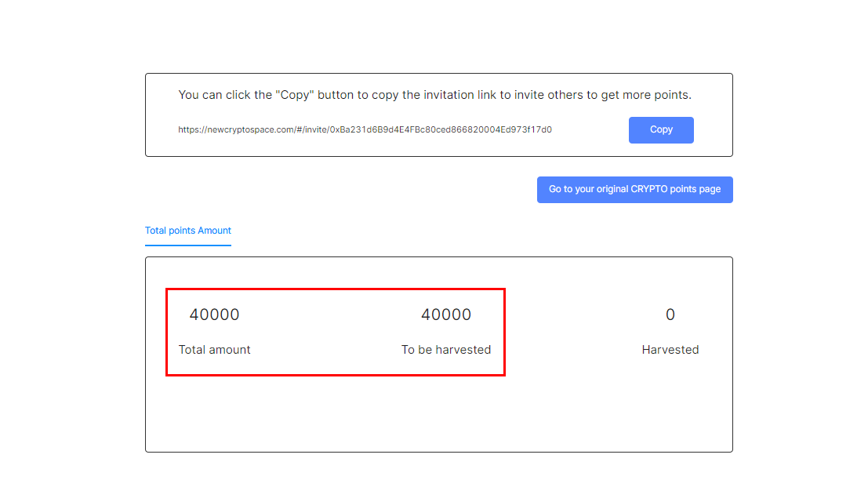The width and height of the screenshot is (868, 480).
Task: Click the 40000 value above To be harvested
Action: [446, 315]
